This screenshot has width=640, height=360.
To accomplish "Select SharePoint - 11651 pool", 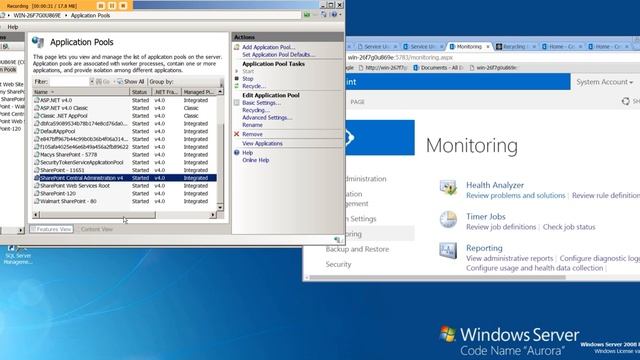I will pos(124,170).
